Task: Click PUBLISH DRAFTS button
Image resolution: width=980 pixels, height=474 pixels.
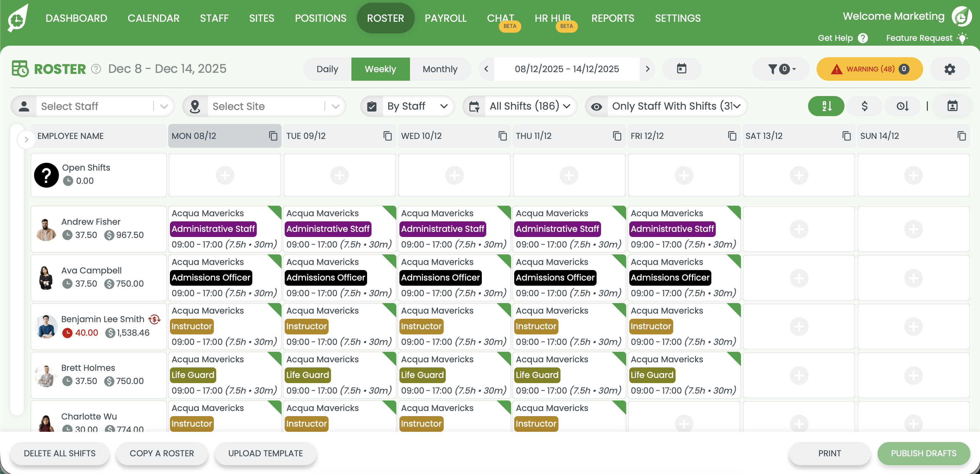Action: click(x=924, y=453)
